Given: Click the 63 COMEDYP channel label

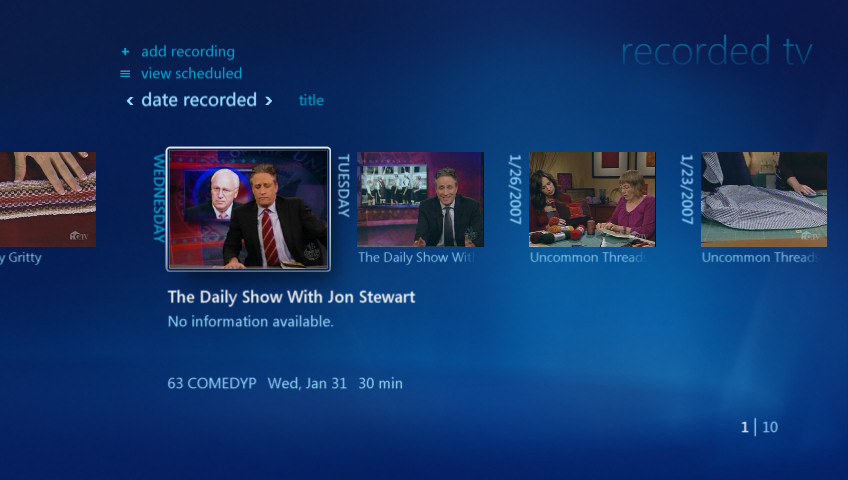Looking at the screenshot, I should (212, 383).
